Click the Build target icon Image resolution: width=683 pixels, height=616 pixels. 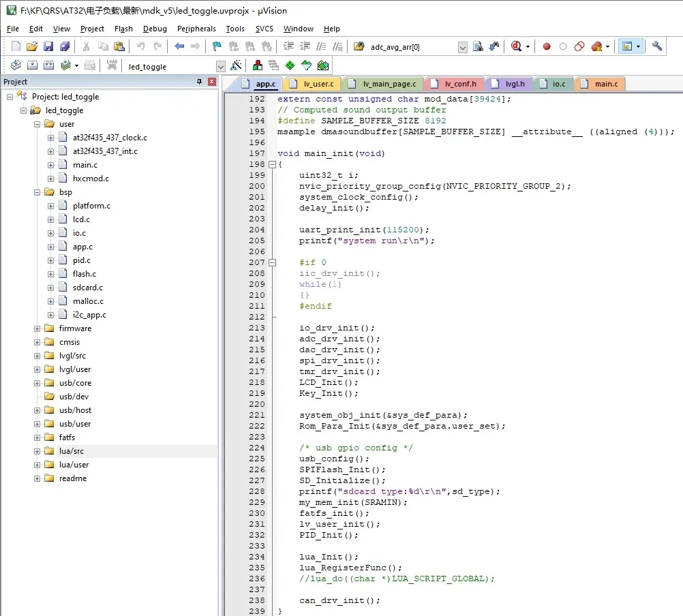(x=32, y=65)
